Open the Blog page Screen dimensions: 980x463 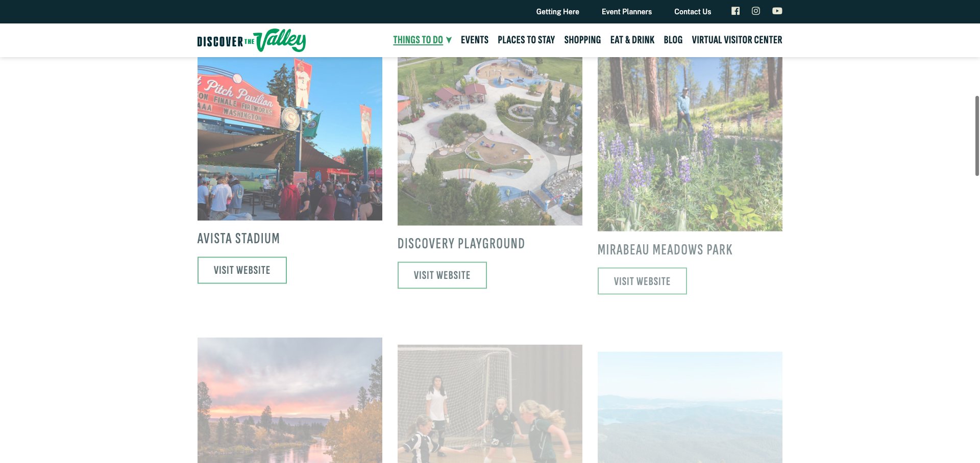click(x=673, y=40)
